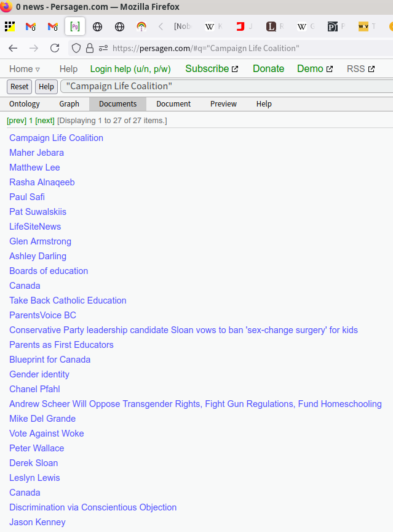The height and width of the screenshot is (532, 393).
Task: Open the first pinned Gmail tab
Action: (x=31, y=26)
